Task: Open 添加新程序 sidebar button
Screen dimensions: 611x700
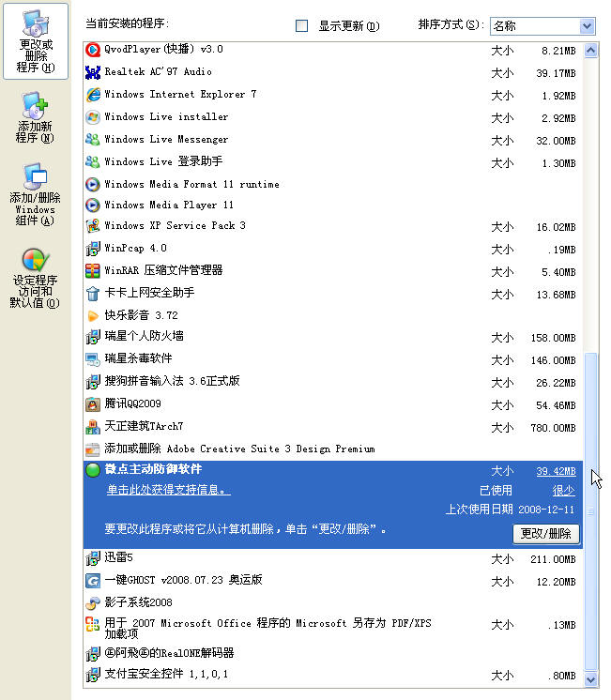Action: coord(35,118)
